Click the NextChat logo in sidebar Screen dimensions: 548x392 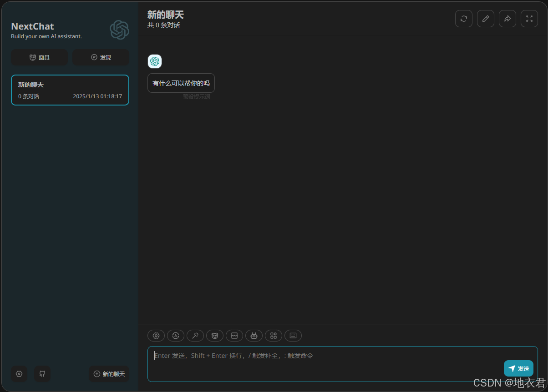point(119,30)
